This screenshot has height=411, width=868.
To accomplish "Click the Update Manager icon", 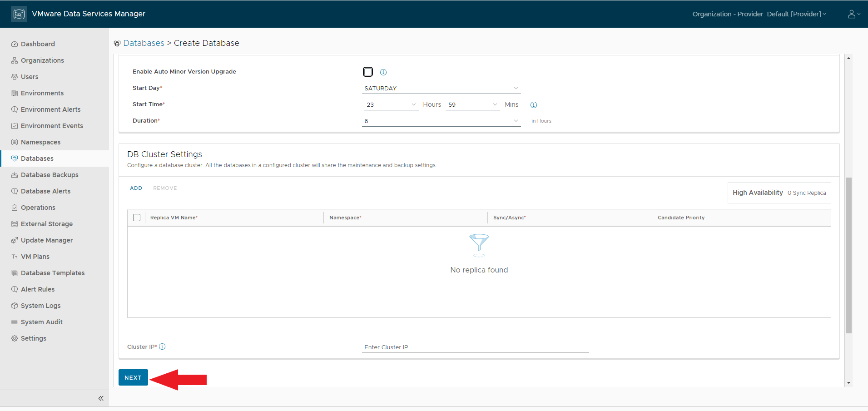I will pyautogui.click(x=15, y=240).
